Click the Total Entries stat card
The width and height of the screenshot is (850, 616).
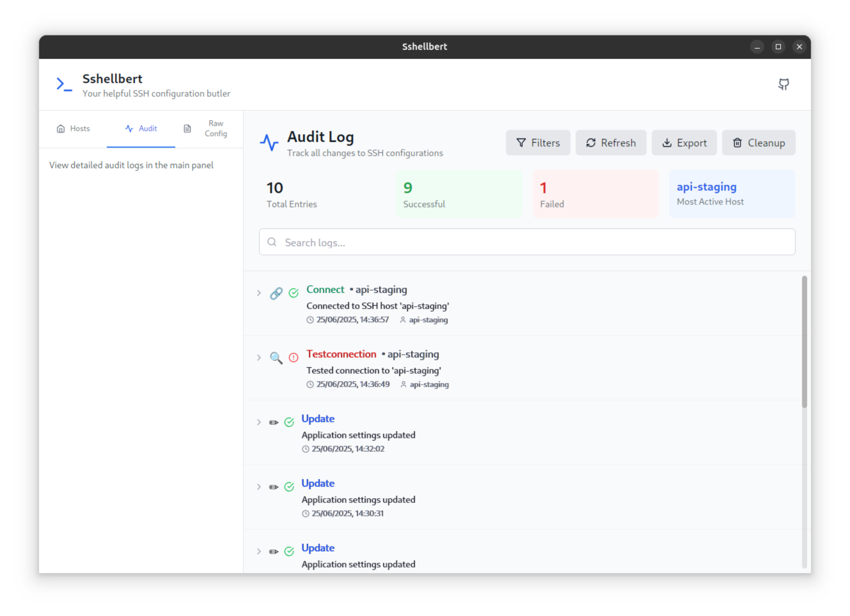322,194
